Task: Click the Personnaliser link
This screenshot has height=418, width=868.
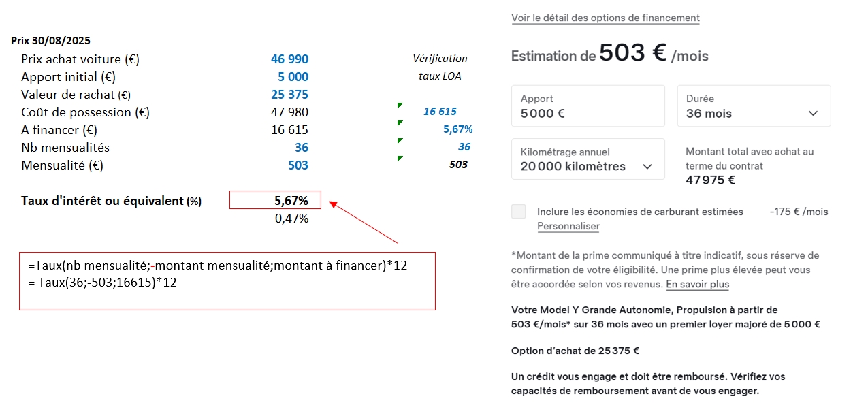Action: coord(568,226)
